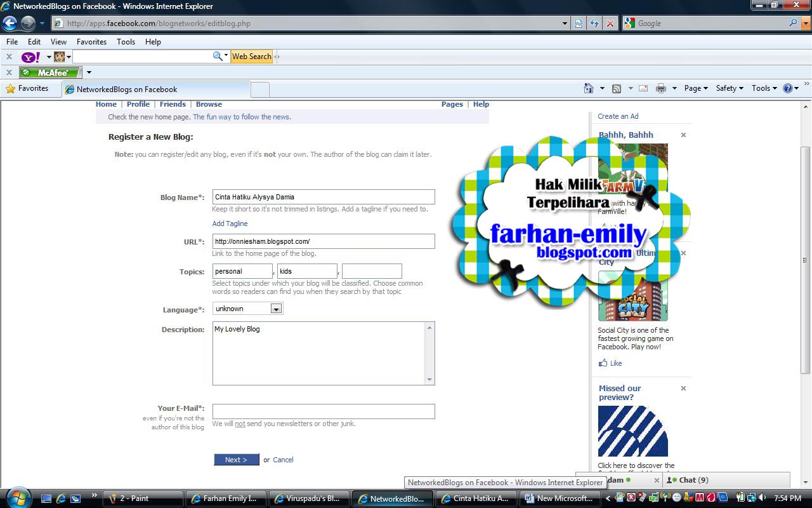Open the Tools menu in menu bar

coord(126,41)
